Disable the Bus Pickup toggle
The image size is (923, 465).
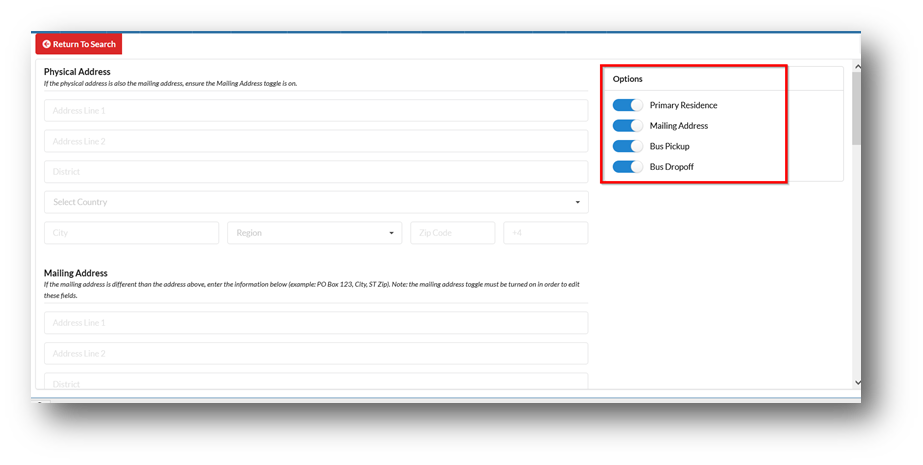(627, 146)
